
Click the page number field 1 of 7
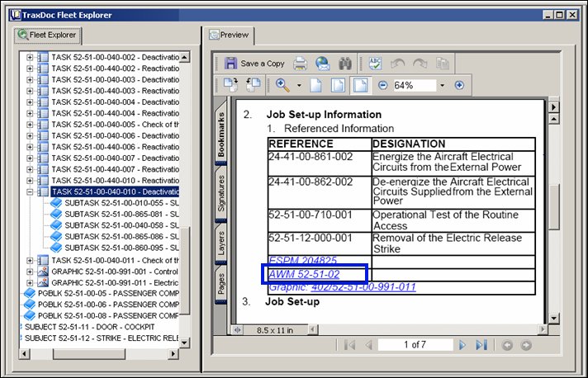coord(415,345)
